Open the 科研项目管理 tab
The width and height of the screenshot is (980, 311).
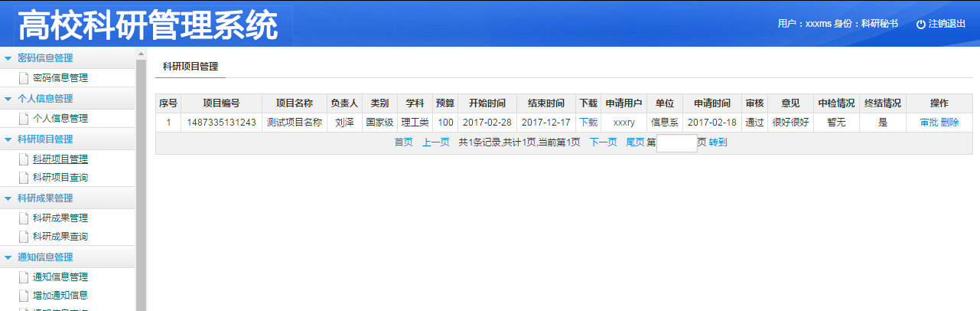190,67
